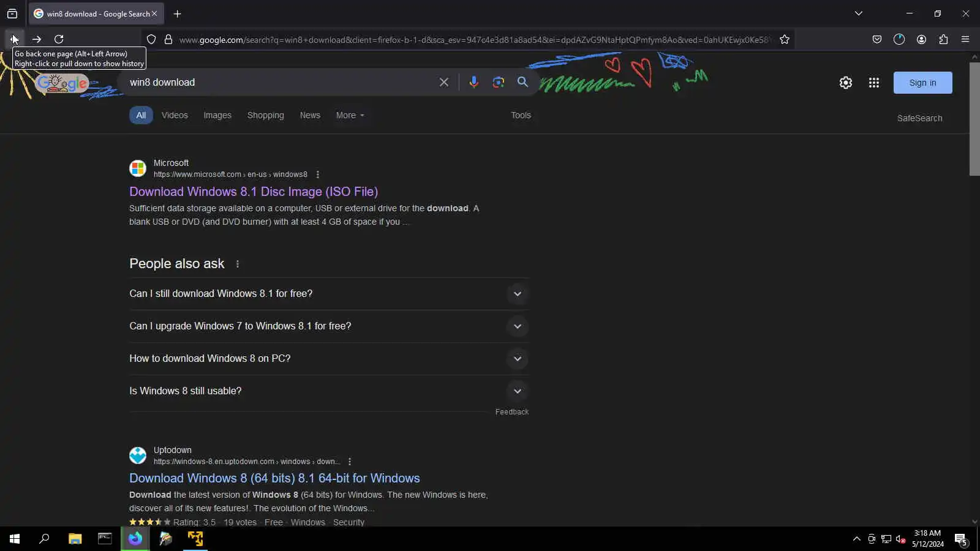The height and width of the screenshot is (551, 980).
Task: Open the volume control in system tray
Action: 900,539
